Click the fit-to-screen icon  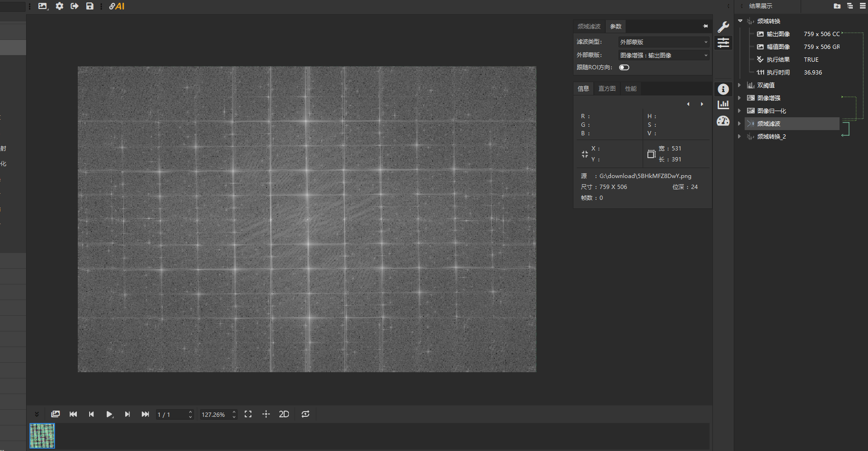(248, 414)
